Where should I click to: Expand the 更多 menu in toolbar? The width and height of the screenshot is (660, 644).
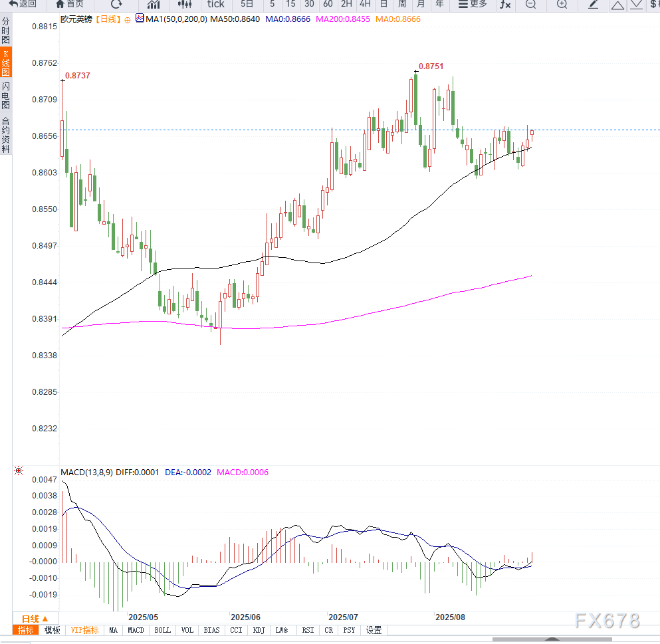coord(473,4)
